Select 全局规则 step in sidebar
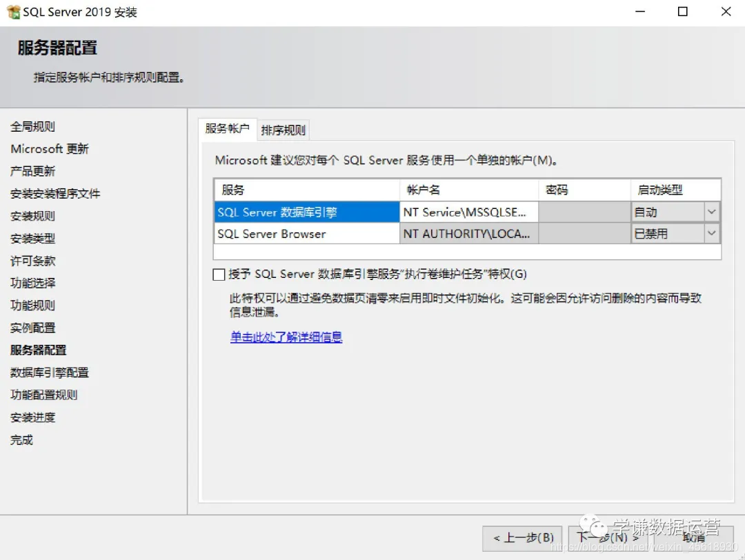 [33, 127]
